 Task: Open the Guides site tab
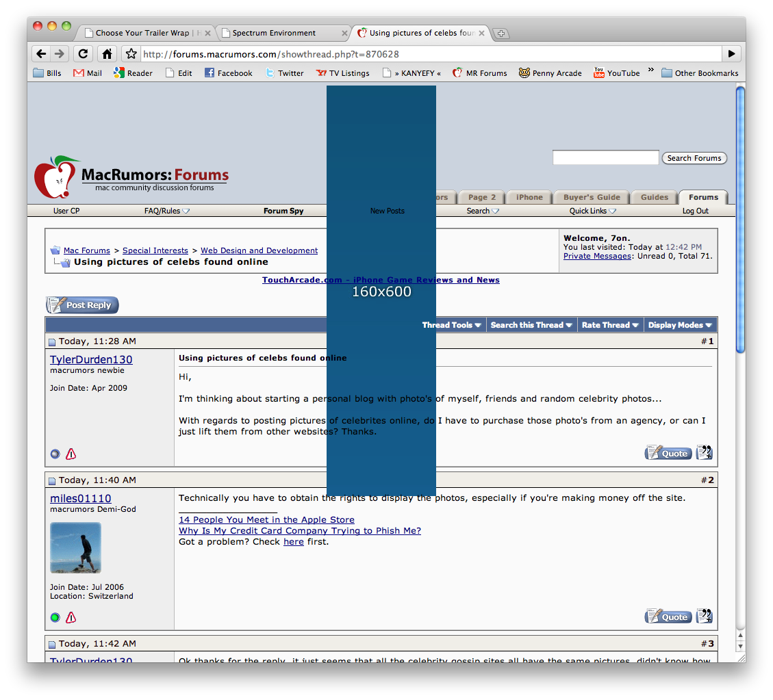(655, 198)
